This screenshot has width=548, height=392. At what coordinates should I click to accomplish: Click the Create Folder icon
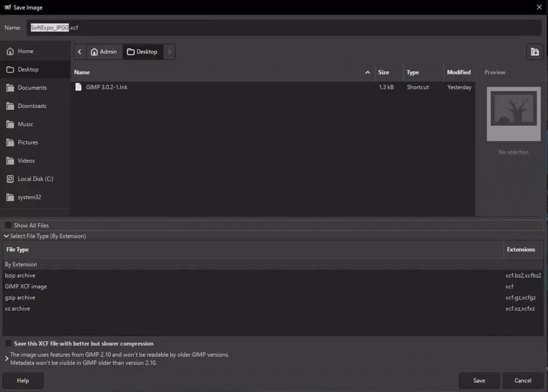[x=534, y=51]
